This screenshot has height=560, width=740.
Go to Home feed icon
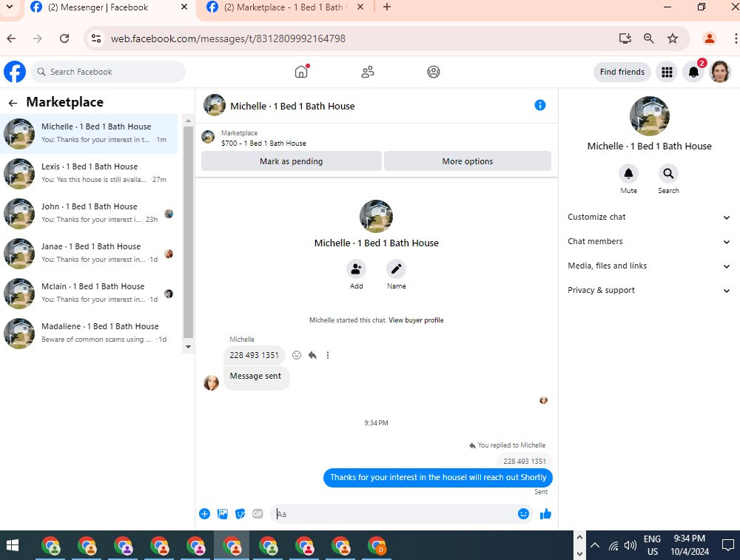pos(302,72)
